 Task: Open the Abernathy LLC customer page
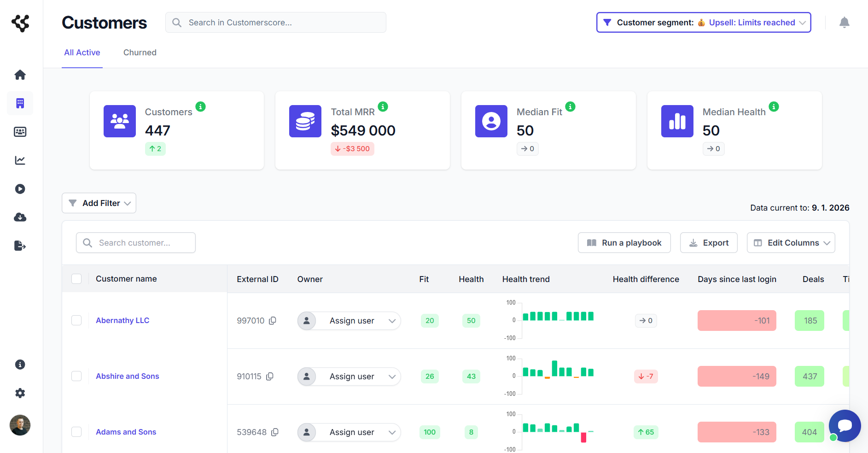pos(122,320)
